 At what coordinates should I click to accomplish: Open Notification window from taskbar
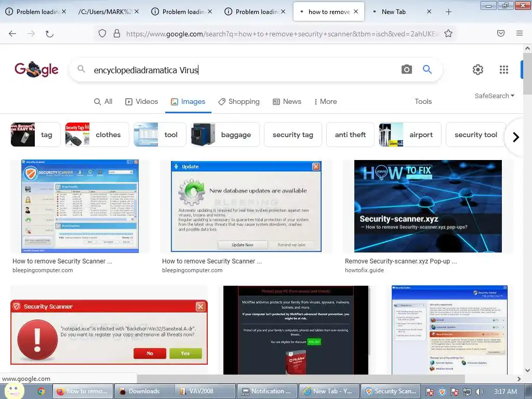[267, 391]
